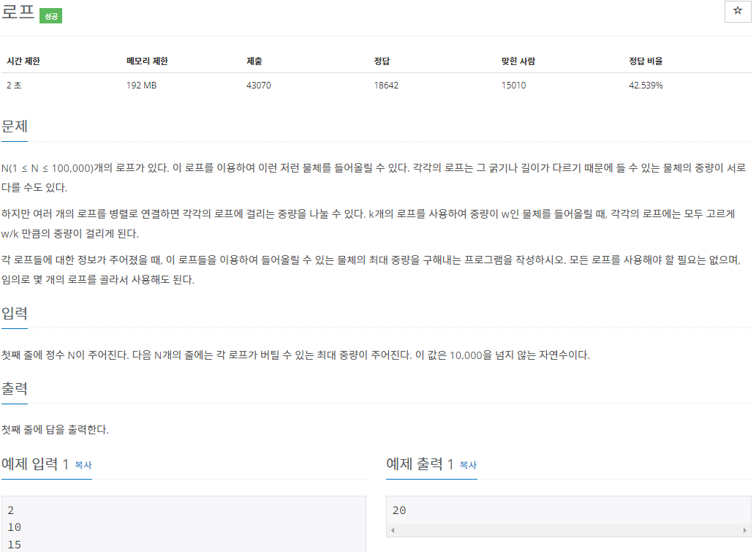Click the paragraph starting N(1 ≤ N ≤ 100,000)
The width and height of the screenshot is (756, 552).
[374, 178]
